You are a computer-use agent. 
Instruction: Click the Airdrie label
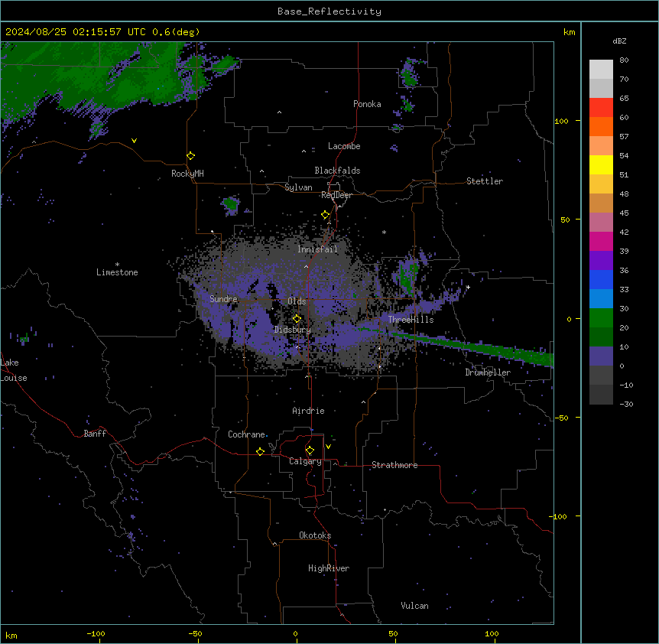coord(309,411)
